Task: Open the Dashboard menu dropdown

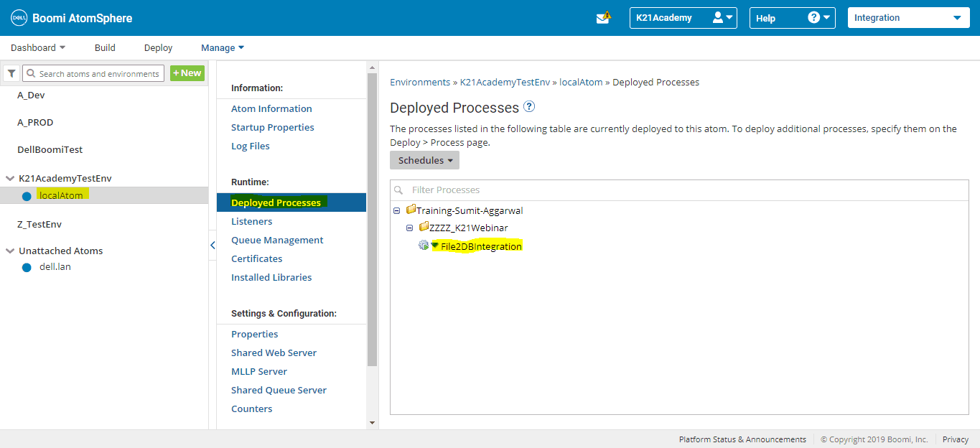Action: (38, 47)
